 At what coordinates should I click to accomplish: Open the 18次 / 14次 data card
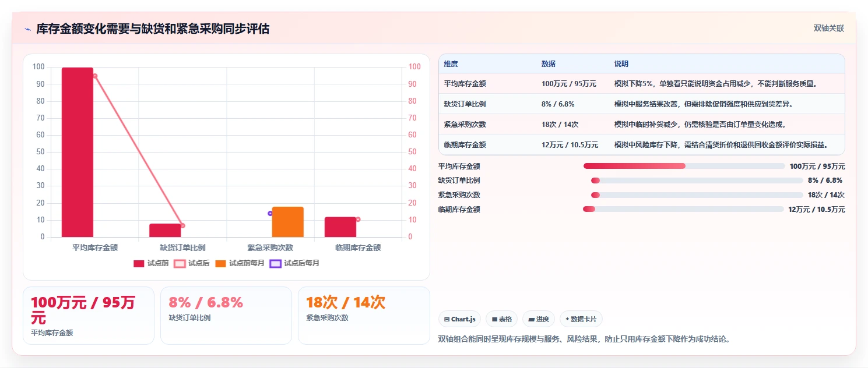click(x=364, y=316)
